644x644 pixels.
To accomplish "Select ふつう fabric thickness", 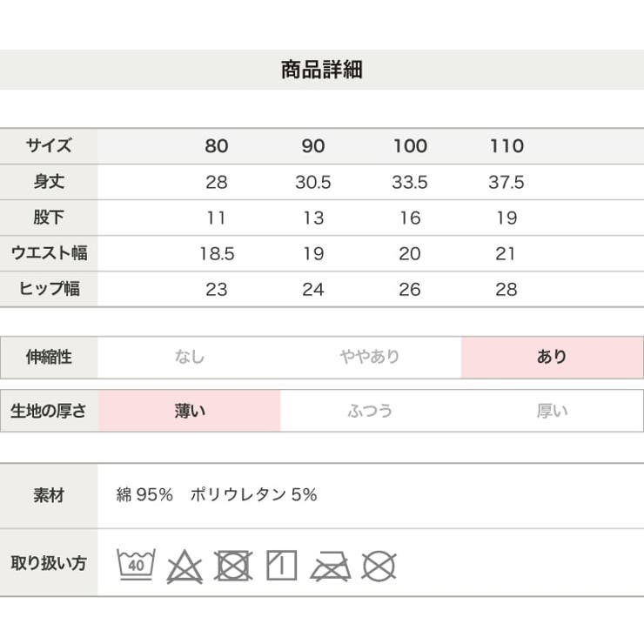I will (x=370, y=411).
